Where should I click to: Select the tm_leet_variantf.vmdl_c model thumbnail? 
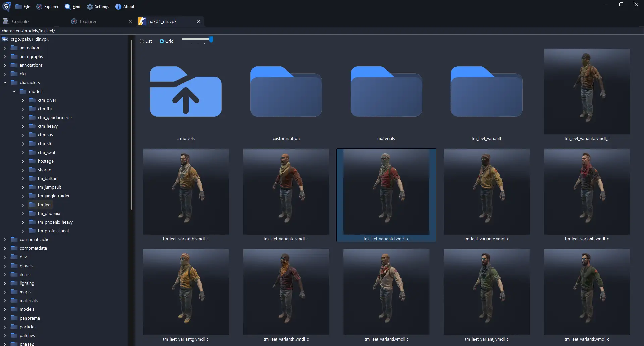(587, 192)
